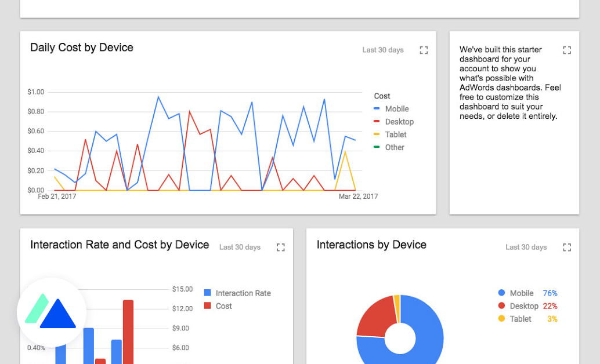Image resolution: width=600 pixels, height=364 pixels.
Task: Click the fullscreen icon on Interaction Rate and Cost
Action: (280, 247)
